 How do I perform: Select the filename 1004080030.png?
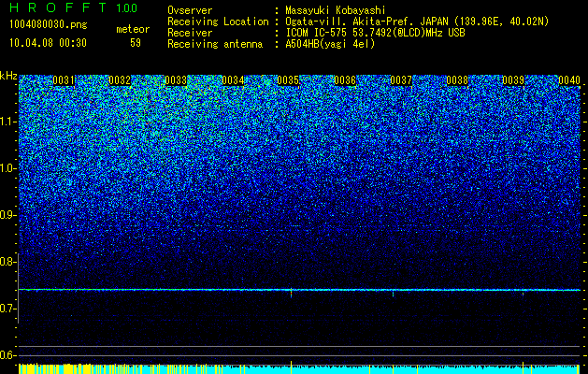49,24
